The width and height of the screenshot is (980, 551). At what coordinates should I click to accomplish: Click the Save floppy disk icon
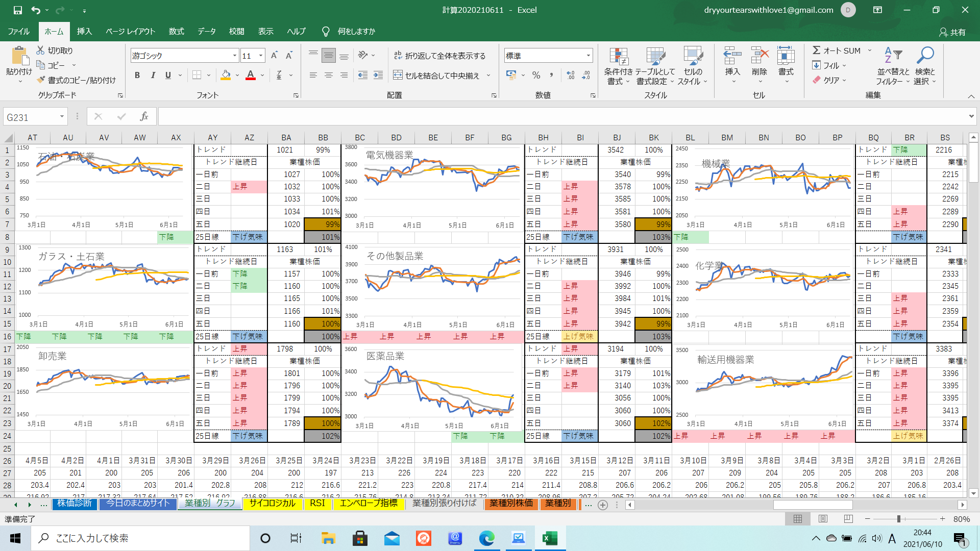[x=18, y=10]
